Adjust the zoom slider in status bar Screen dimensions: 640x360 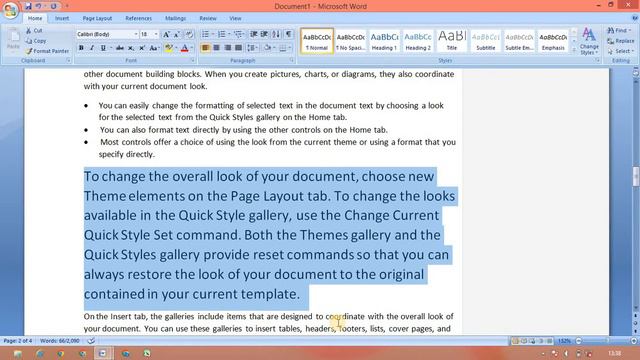click(607, 340)
